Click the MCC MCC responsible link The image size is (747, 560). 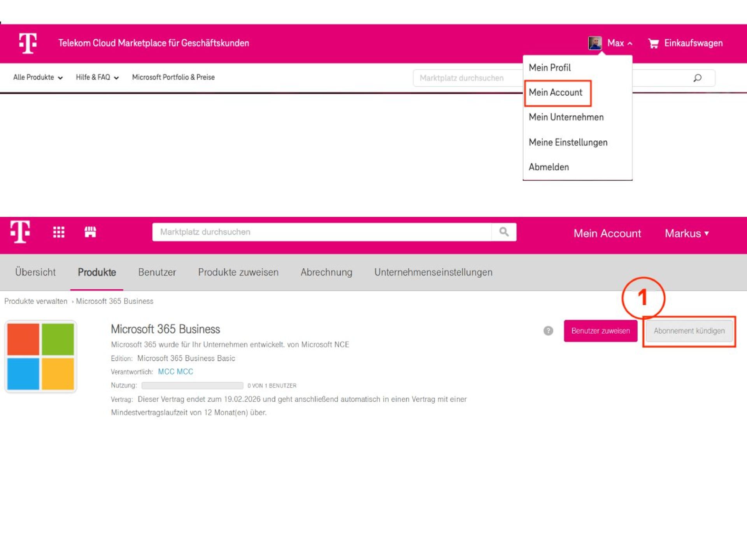(x=175, y=371)
